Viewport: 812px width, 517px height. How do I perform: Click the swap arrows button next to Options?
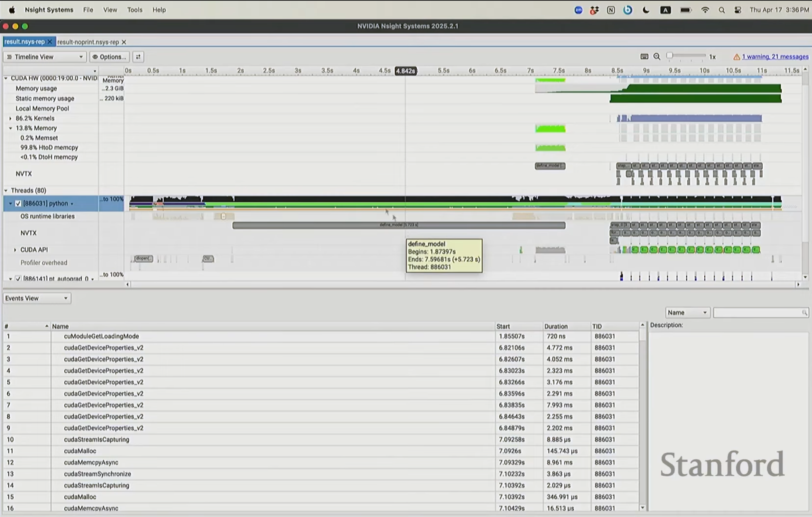[x=138, y=57]
